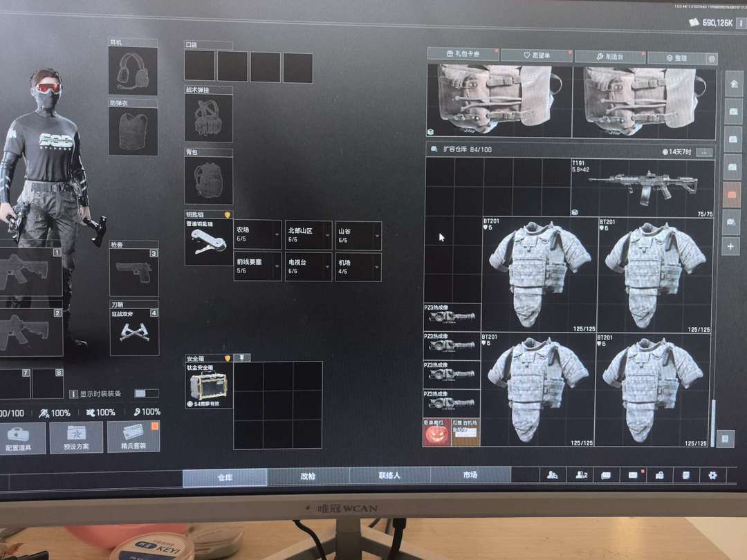The image size is (747, 560).
Task: Select the left backpack at stash top
Action: tap(499, 100)
